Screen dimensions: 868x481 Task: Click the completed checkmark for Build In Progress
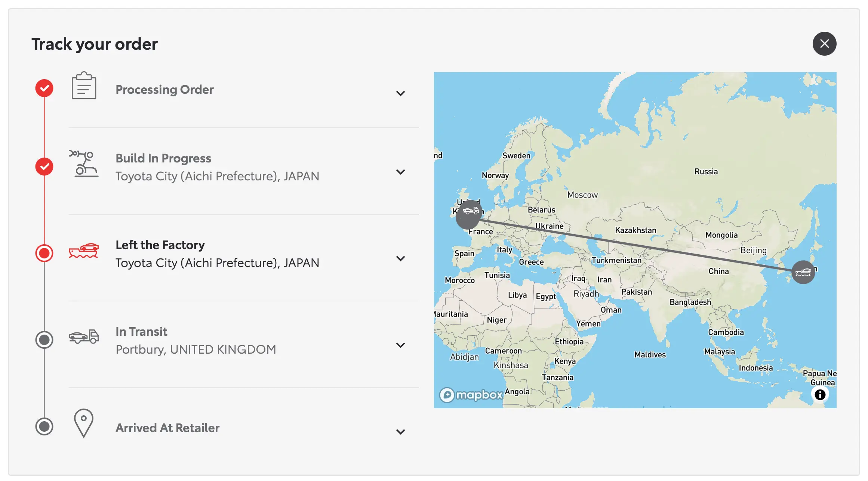tap(44, 167)
